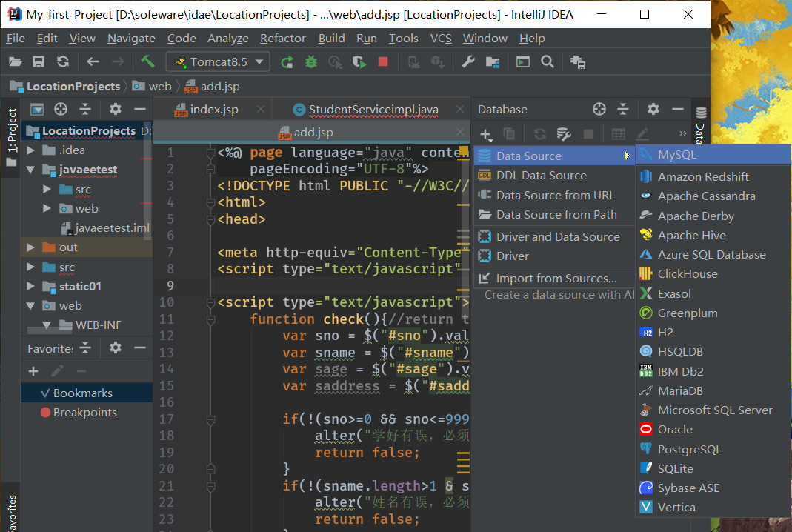Click the Database panel refresh icon
This screenshot has height=532, width=792.
coord(539,134)
